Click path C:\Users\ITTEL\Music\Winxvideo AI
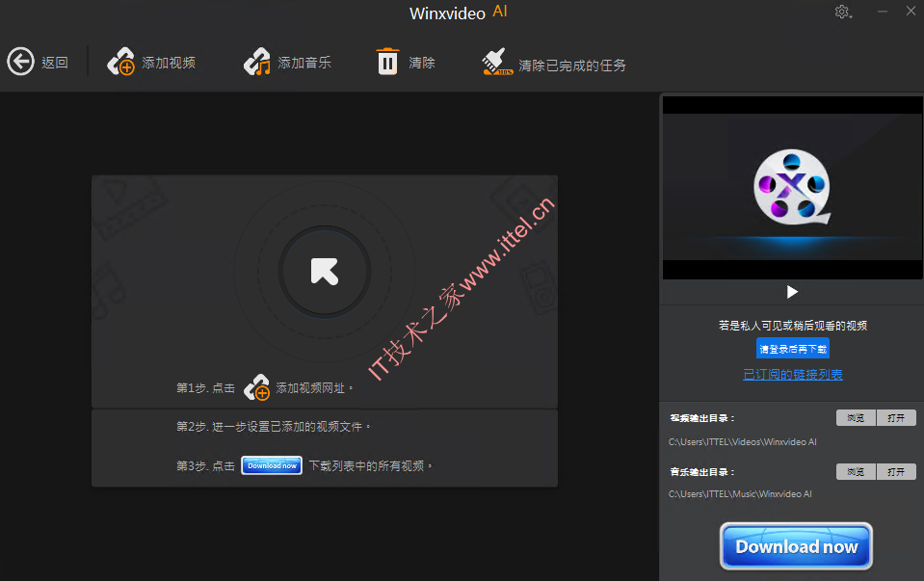924x581 pixels. pyautogui.click(x=740, y=493)
